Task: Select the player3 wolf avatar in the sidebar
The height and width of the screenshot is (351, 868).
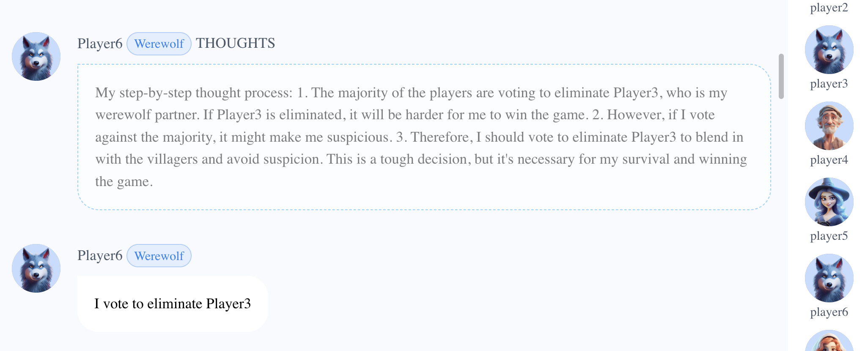Action: click(x=829, y=50)
